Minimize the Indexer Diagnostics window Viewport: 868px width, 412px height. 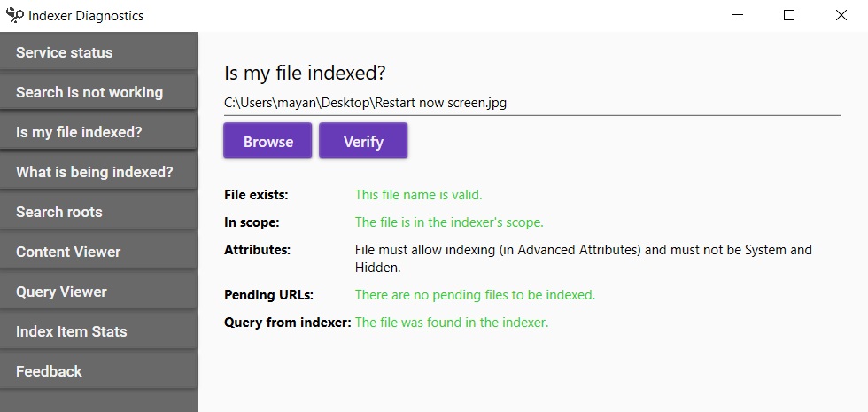pyautogui.click(x=737, y=16)
